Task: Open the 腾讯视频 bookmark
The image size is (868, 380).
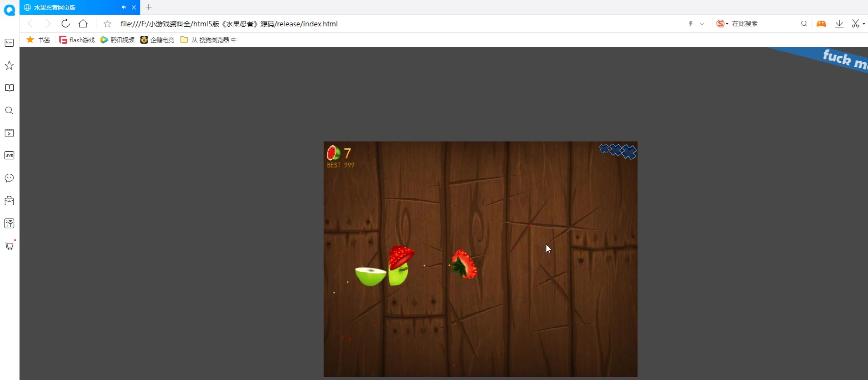Action: [x=118, y=40]
